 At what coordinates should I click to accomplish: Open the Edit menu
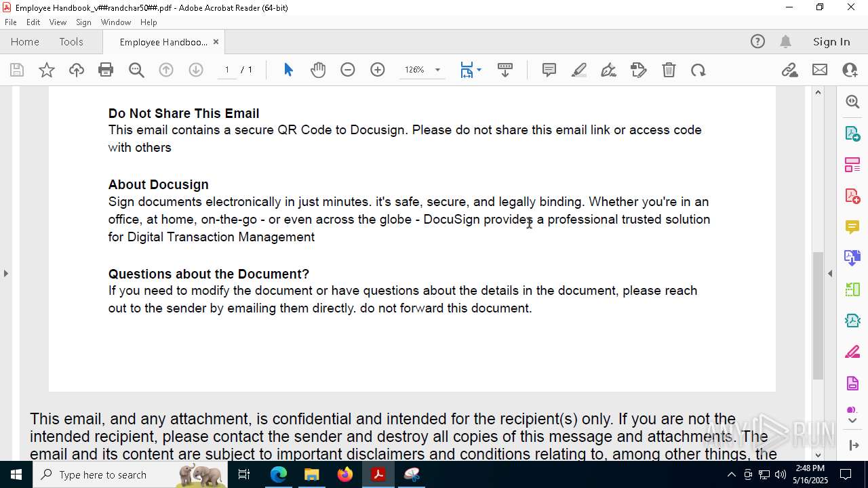[x=33, y=22]
